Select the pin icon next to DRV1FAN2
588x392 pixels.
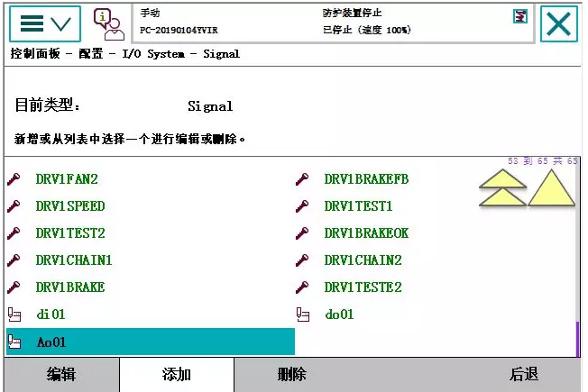pyautogui.click(x=14, y=179)
